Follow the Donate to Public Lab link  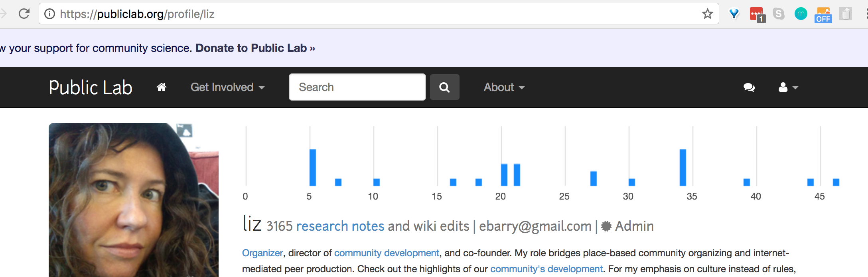click(255, 48)
